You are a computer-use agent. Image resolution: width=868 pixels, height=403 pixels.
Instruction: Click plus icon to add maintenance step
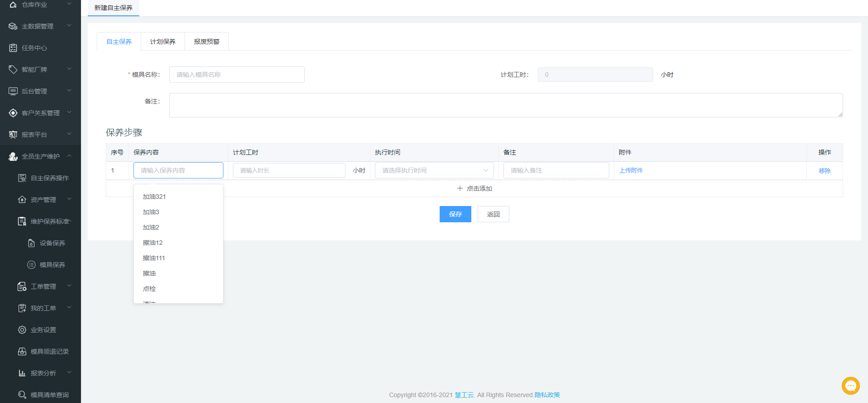[x=460, y=188]
